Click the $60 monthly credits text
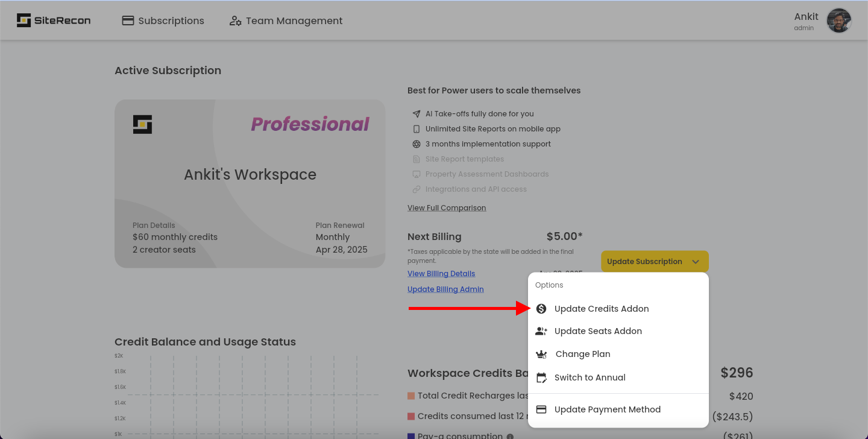 coord(175,237)
